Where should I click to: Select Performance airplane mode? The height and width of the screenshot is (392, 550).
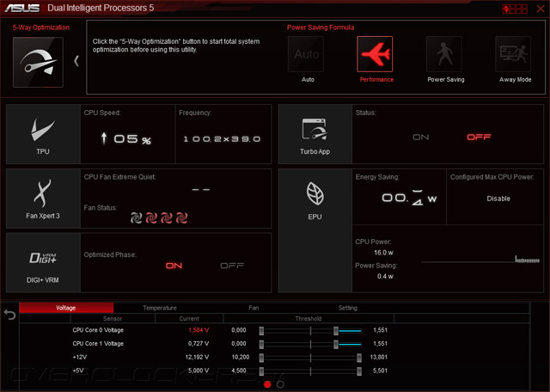pos(375,54)
